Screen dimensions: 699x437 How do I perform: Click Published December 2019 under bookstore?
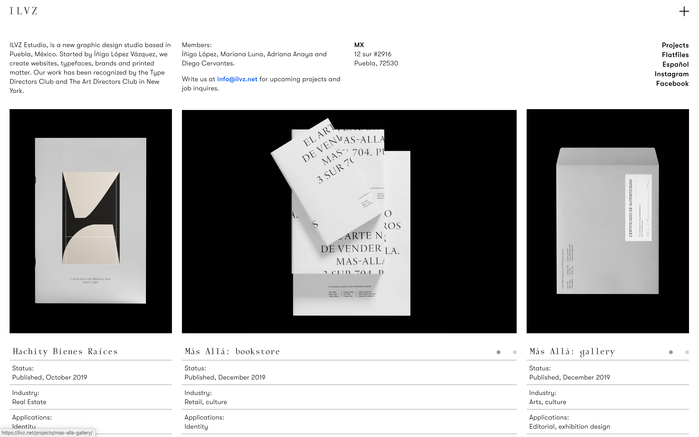225,377
